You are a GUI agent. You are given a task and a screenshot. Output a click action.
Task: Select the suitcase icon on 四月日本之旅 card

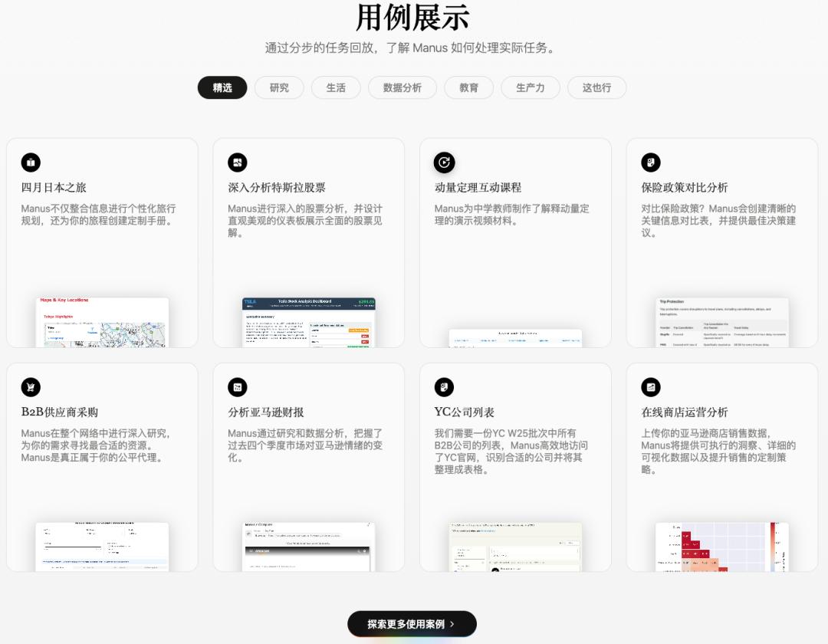pos(31,163)
